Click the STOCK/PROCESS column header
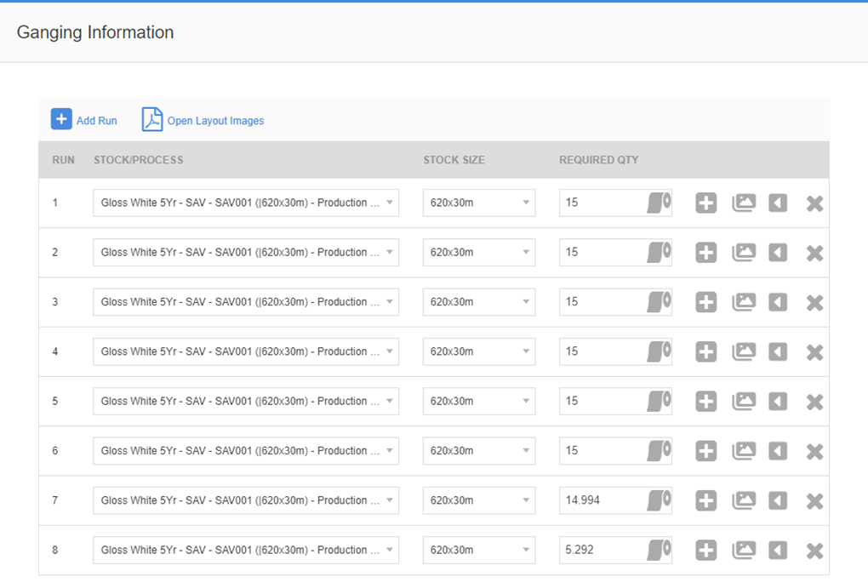 point(139,160)
